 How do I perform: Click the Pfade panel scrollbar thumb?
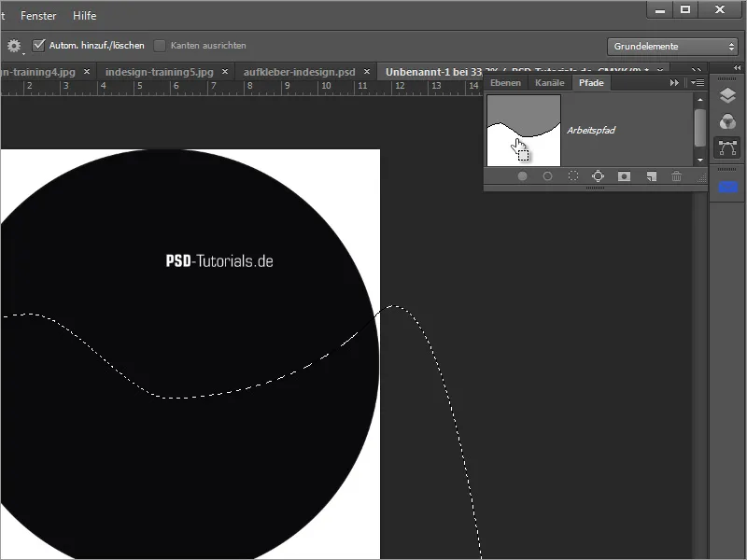pos(699,128)
